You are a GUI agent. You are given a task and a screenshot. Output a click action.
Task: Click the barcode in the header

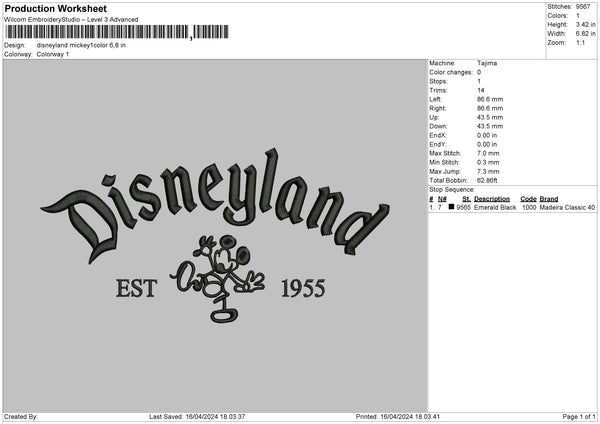(117, 32)
